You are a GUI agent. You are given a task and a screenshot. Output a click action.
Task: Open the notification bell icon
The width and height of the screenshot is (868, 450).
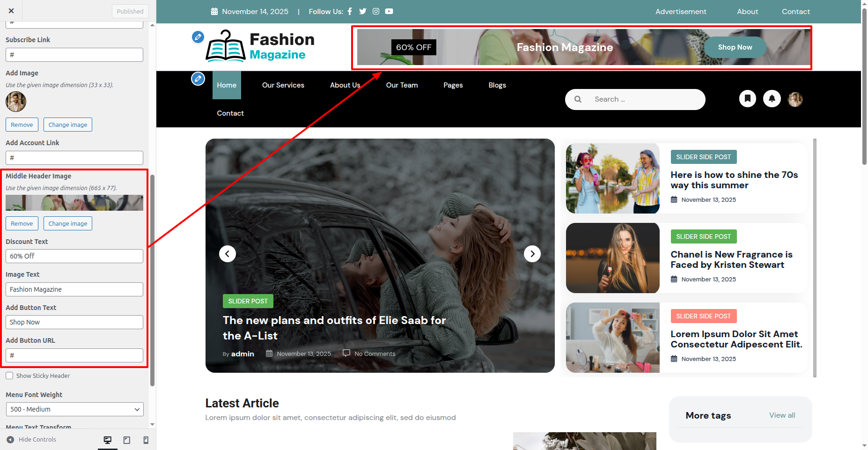tap(772, 99)
